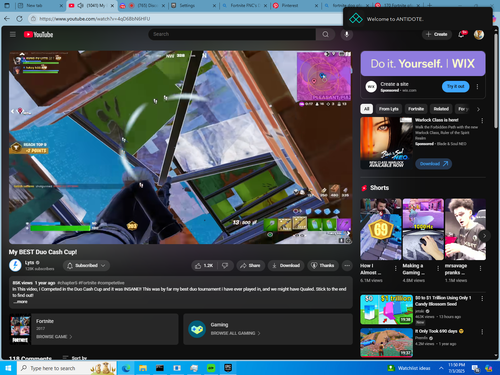
Task: Open the Warlock Class ad thumbnail
Action: click(386, 143)
